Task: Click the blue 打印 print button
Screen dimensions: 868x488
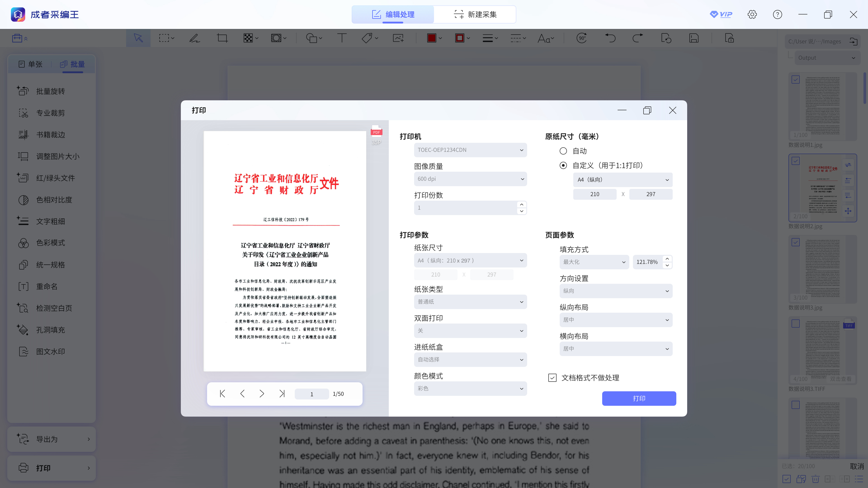Action: click(x=639, y=398)
